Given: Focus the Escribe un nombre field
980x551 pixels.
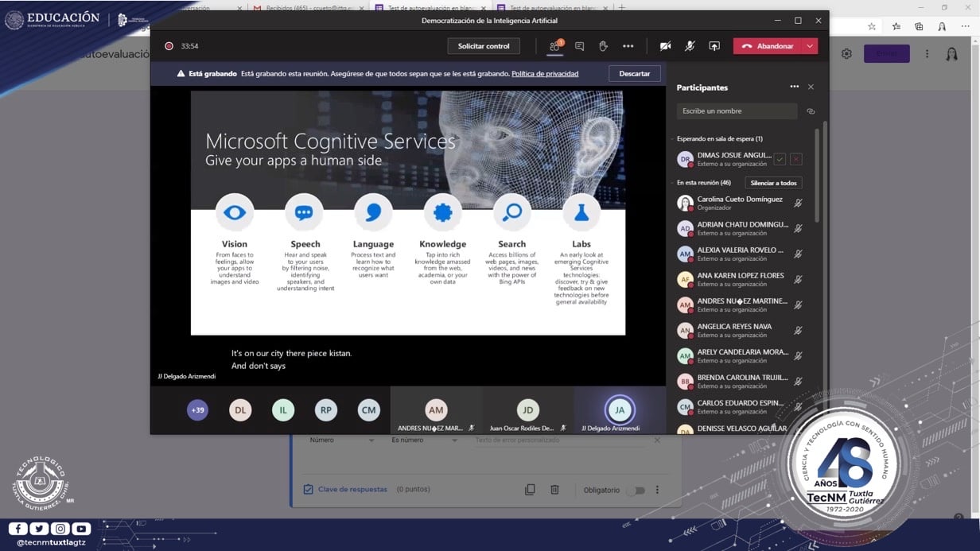Looking at the screenshot, I should pos(737,111).
